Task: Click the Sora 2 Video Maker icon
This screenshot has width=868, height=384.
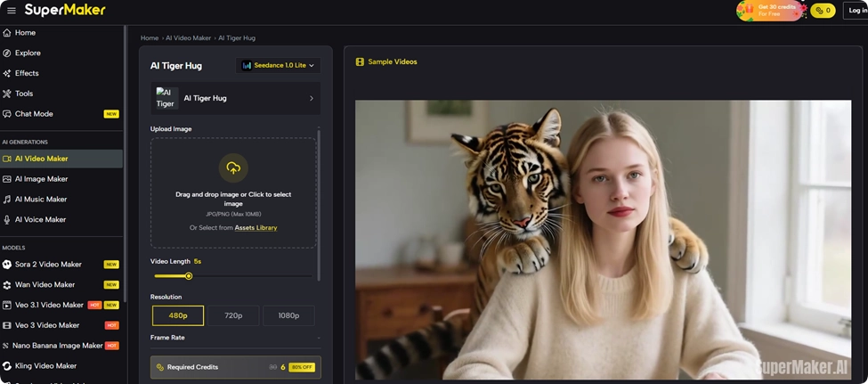Action: tap(6, 265)
